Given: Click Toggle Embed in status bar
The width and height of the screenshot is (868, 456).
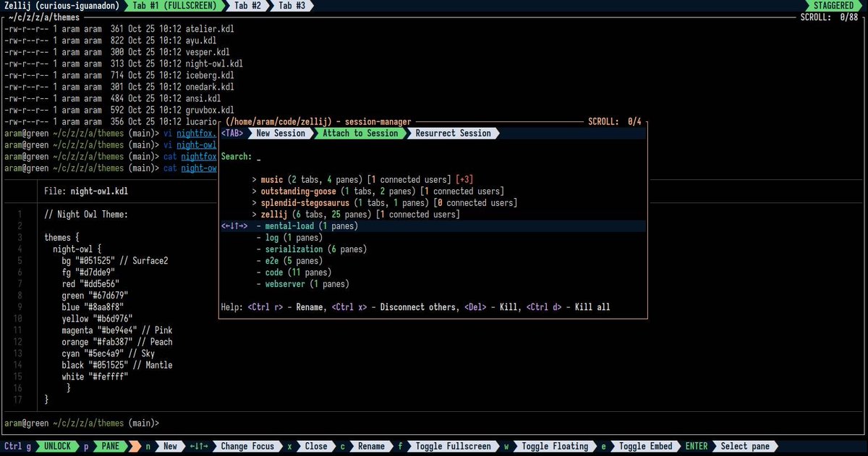Looking at the screenshot, I should (646, 447).
